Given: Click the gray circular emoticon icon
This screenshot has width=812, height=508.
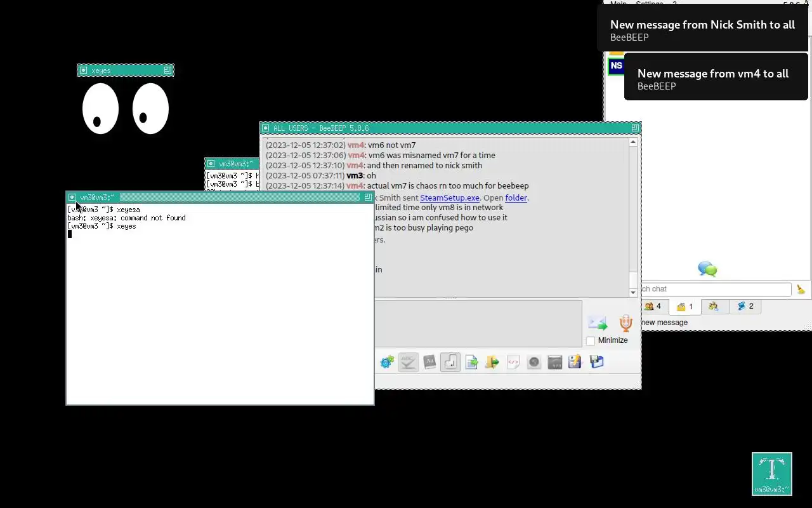Looking at the screenshot, I should 534,362.
